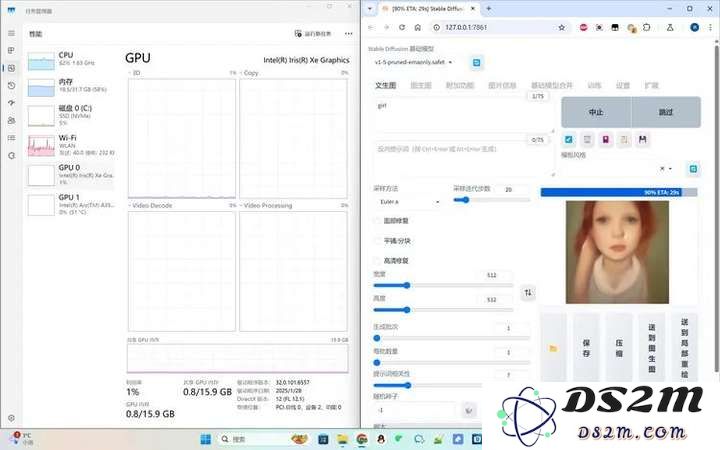
Task: Switch to the 图片信息 PNG info tab
Action: [x=502, y=85]
